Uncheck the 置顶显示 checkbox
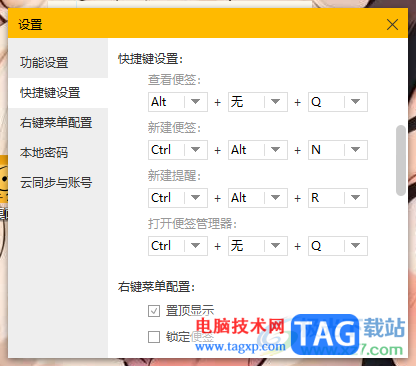The width and height of the screenshot is (416, 366). 154,311
